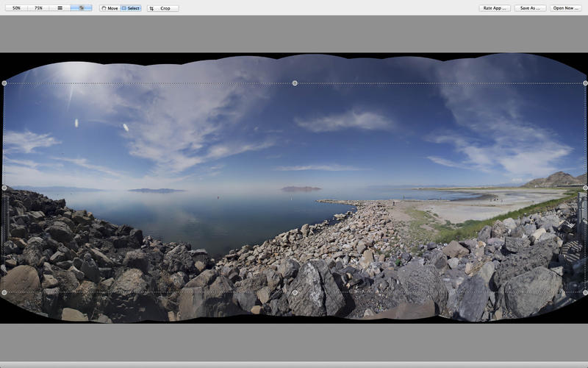588x368 pixels.
Task: Click Open New to load images
Action: coord(565,8)
